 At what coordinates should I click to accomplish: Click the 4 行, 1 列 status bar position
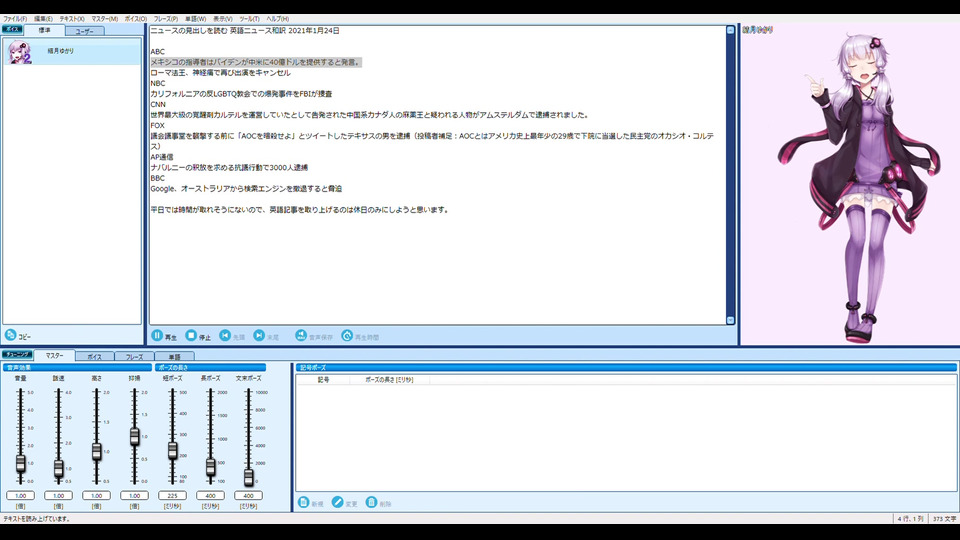[910, 519]
